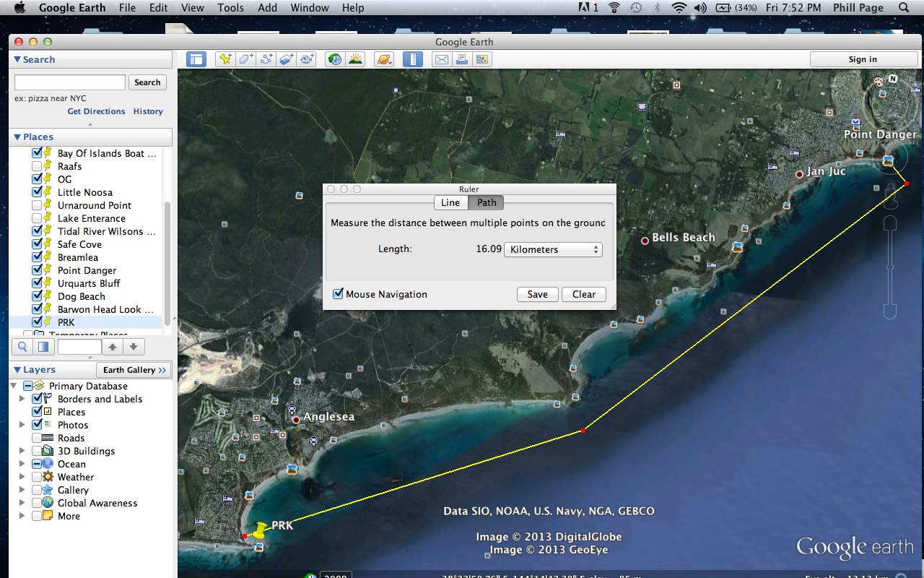Open the Record a Tour camera icon
The height and width of the screenshot is (578, 924).
308,59
